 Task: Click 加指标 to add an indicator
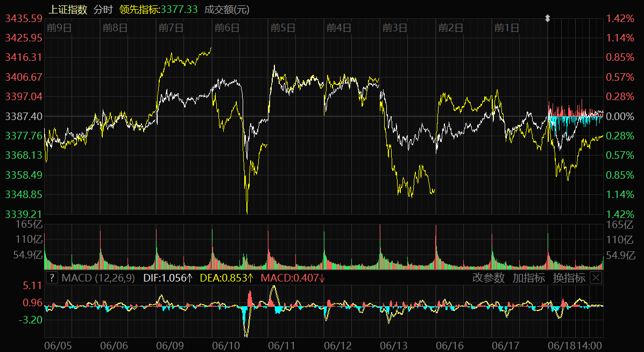(528, 278)
